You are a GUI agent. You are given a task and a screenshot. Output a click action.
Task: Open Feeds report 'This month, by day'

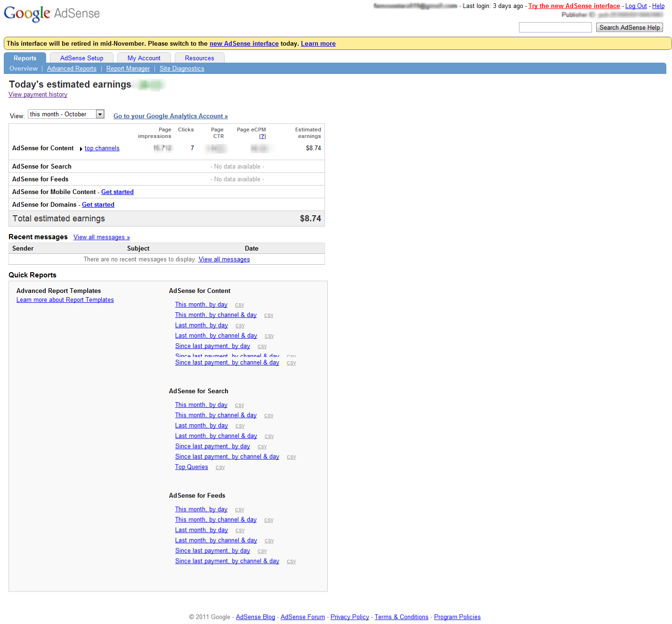click(x=201, y=510)
